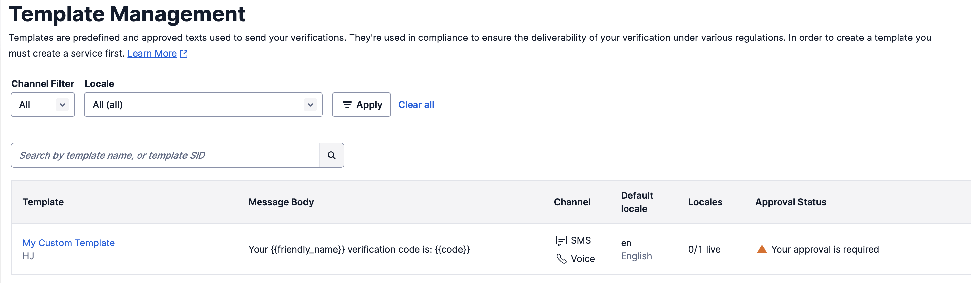Viewport: 980px width, 283px height.
Task: Open the Channel Filter dropdown
Action: coord(43,105)
